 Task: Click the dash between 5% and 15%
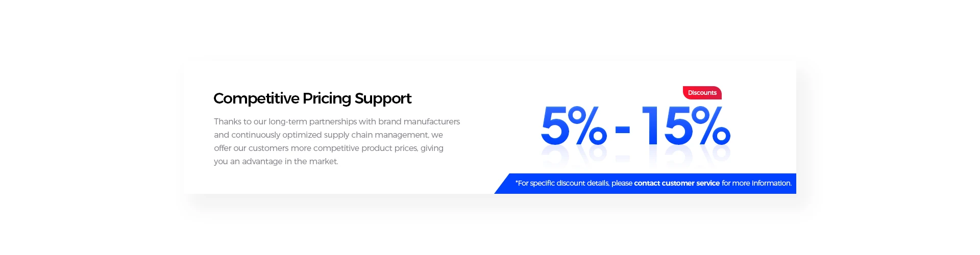(x=623, y=130)
